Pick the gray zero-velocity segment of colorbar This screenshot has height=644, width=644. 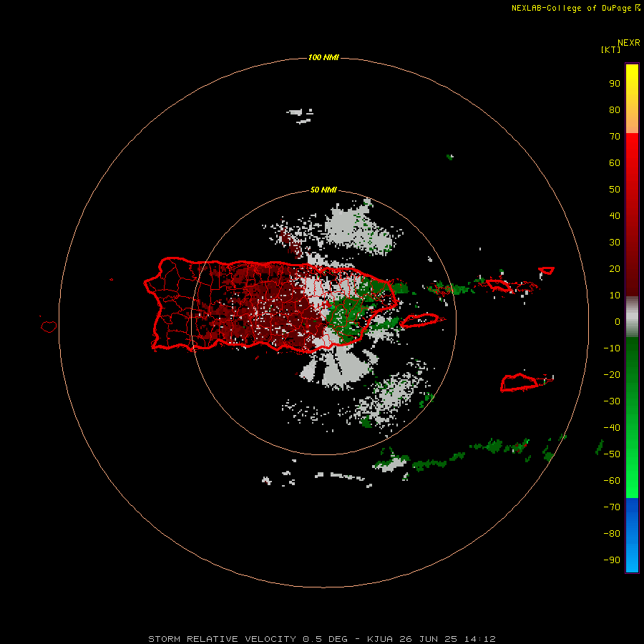point(632,317)
